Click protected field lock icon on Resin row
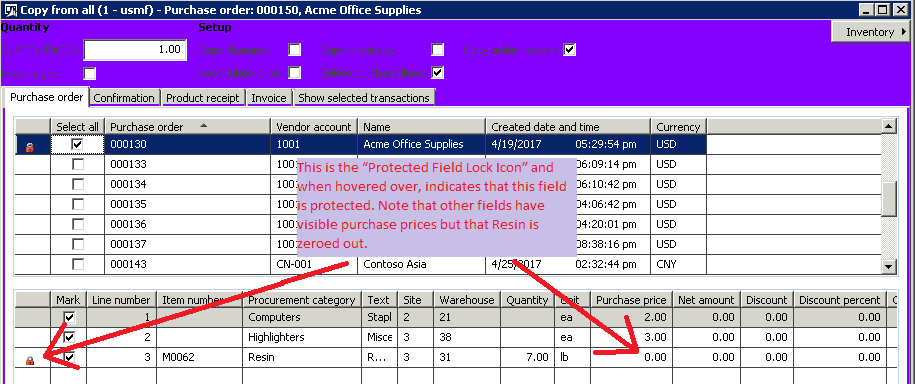 pos(30,361)
